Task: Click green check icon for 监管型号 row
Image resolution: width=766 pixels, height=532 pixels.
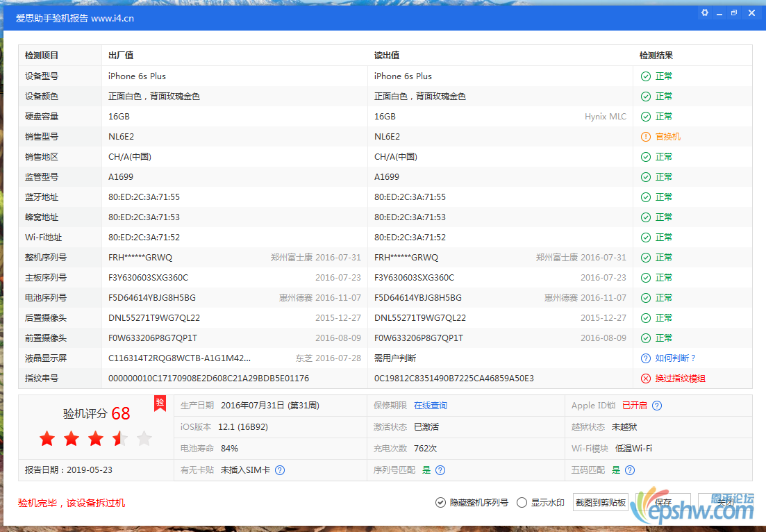Action: click(x=646, y=177)
